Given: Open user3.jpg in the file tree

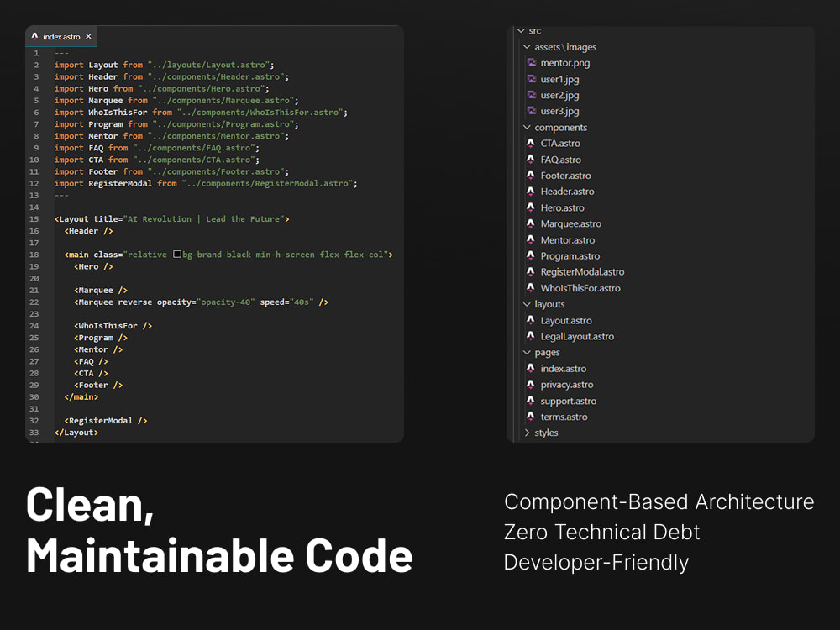Looking at the screenshot, I should [x=559, y=112].
